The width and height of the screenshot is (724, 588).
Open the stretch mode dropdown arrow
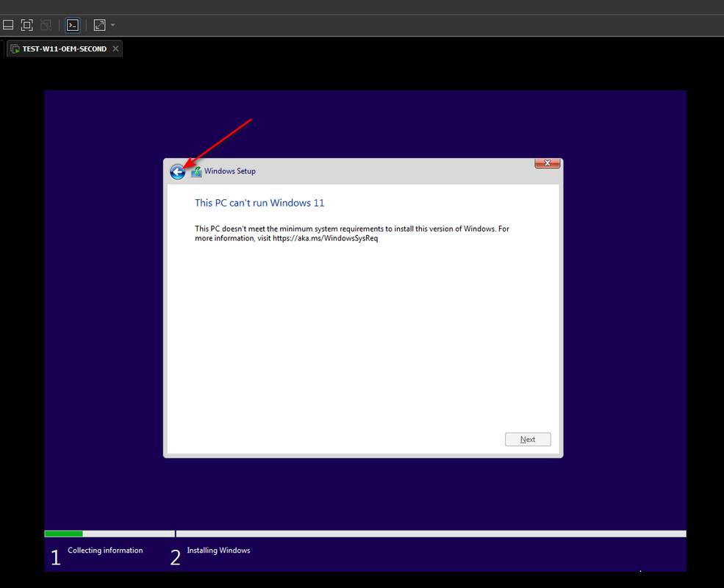tap(112, 25)
